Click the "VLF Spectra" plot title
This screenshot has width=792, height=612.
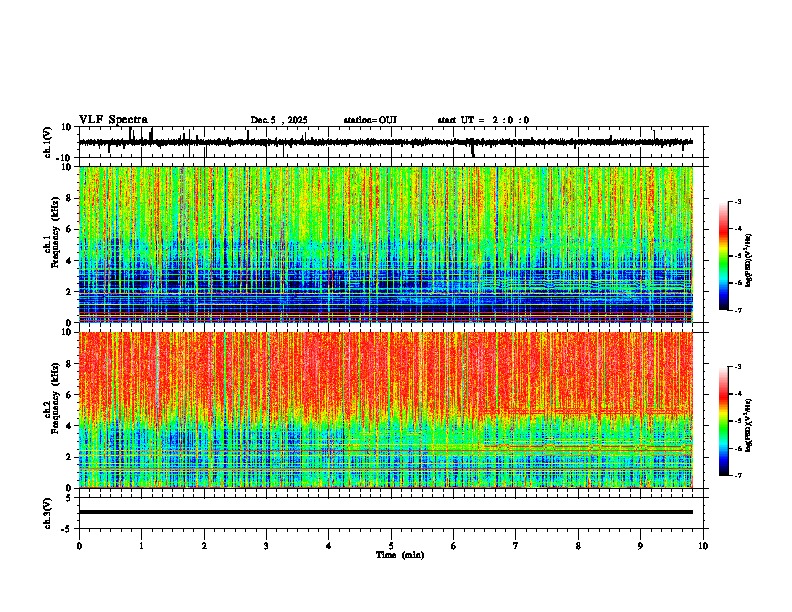pos(113,120)
